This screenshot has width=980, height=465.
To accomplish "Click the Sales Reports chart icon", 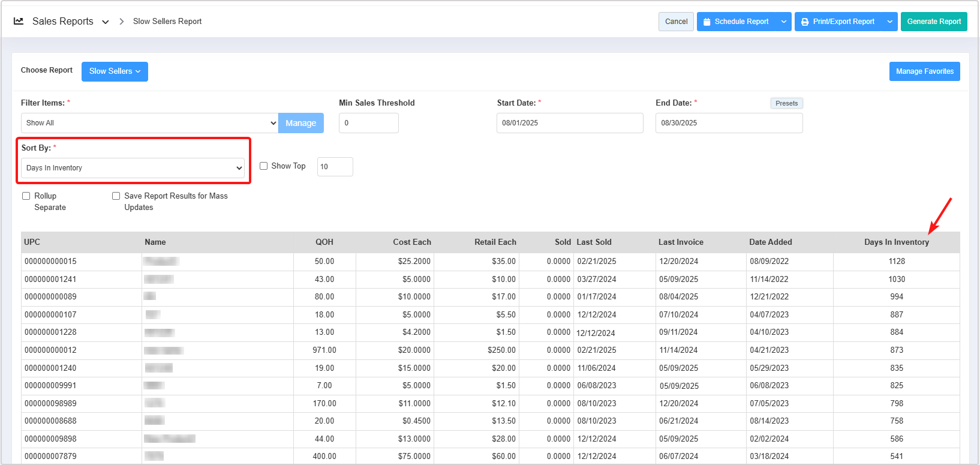I will [19, 21].
